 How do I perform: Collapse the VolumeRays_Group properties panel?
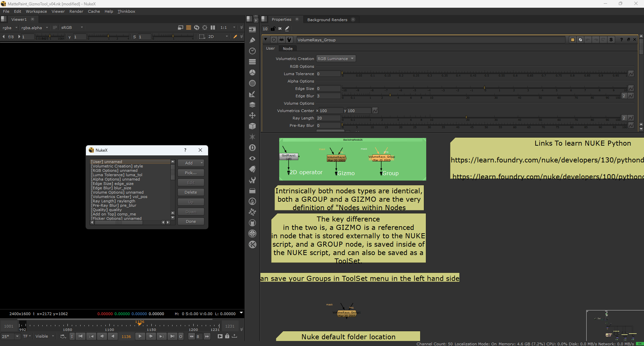265,40
